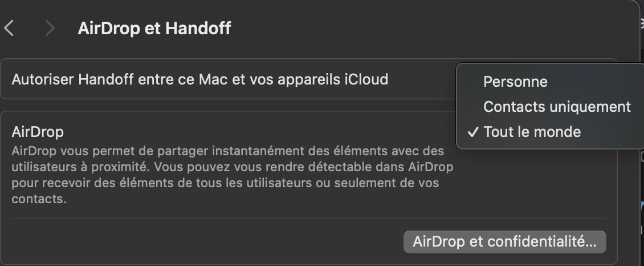Viewport: 644px width, 266px height.
Task: Keep AirDrop on Tout le monde
Action: coord(532,132)
